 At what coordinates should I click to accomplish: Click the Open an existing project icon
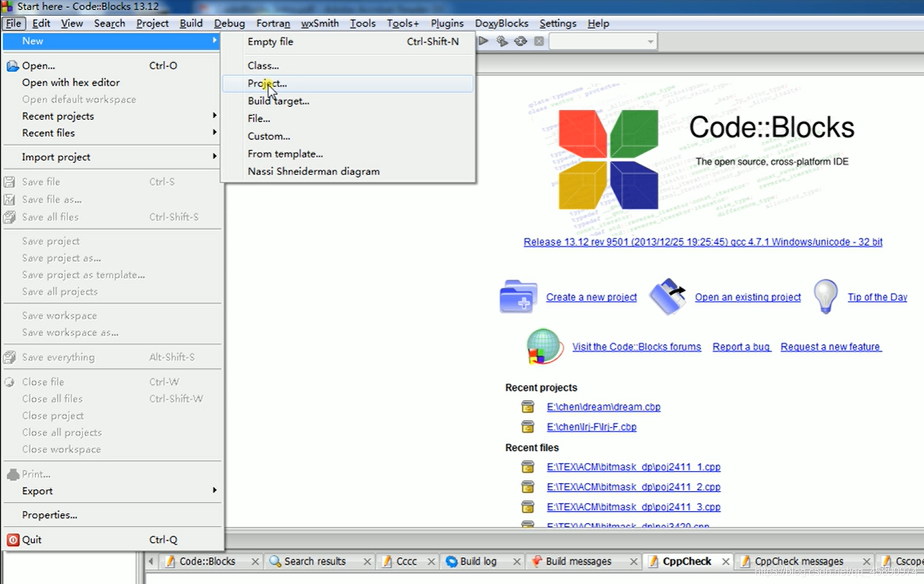pyautogui.click(x=668, y=296)
